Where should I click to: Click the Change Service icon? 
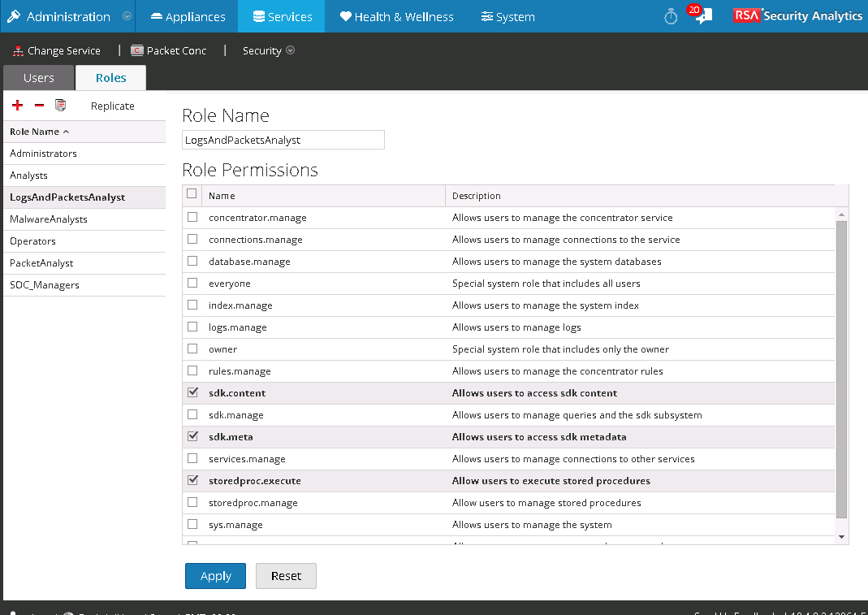(x=18, y=51)
